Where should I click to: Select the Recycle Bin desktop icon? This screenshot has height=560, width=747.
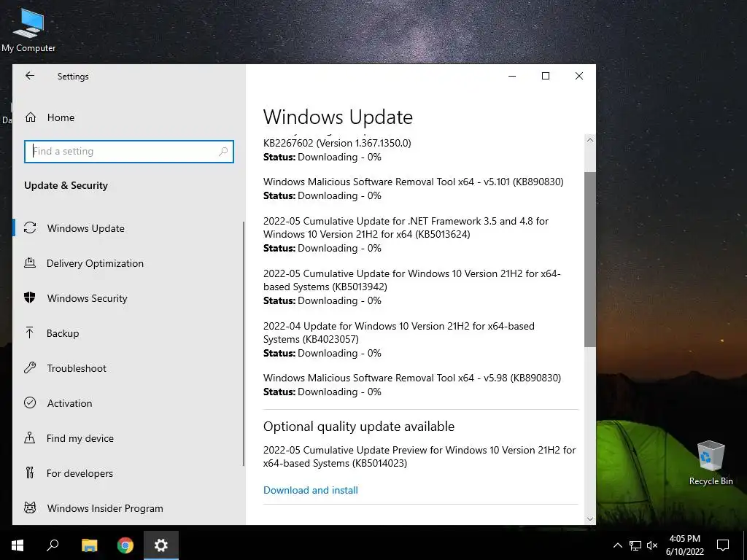711,463
